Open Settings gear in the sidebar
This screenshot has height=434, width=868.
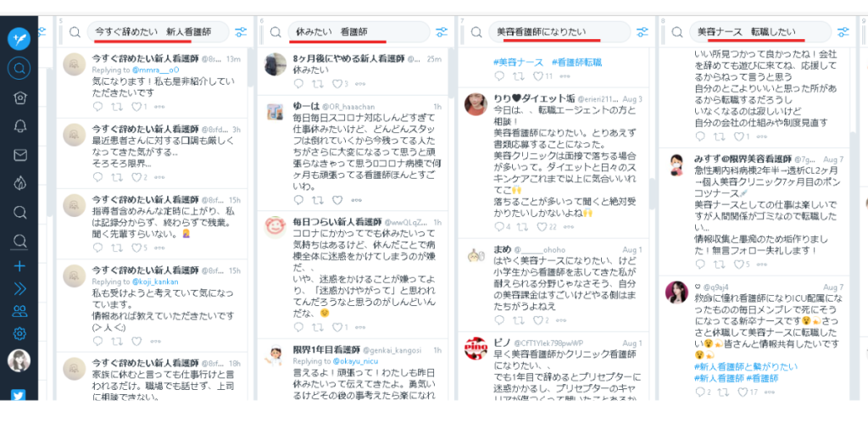pos(19,333)
